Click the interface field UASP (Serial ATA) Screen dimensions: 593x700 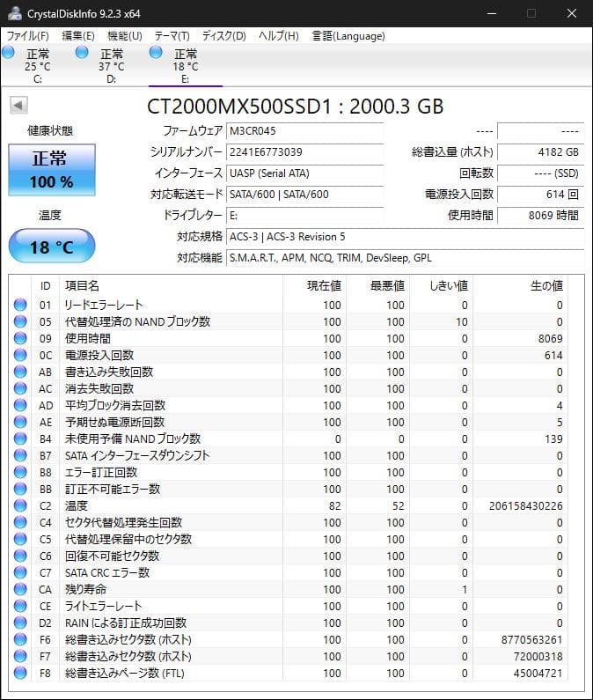(304, 173)
